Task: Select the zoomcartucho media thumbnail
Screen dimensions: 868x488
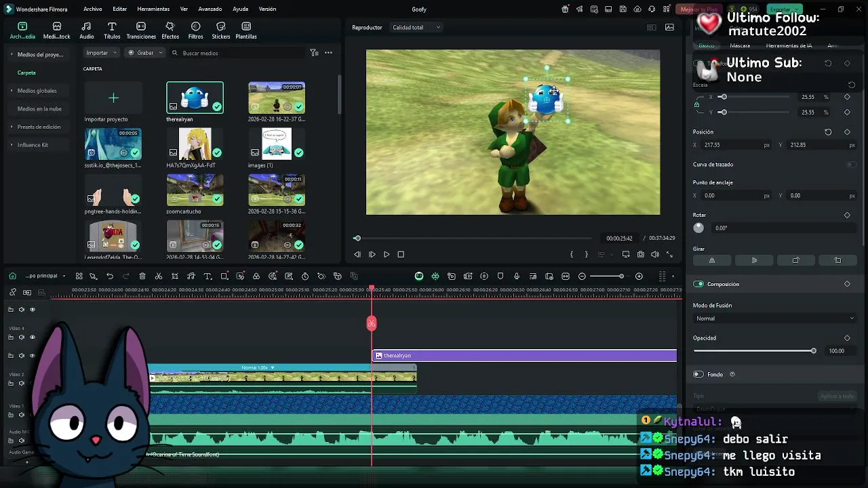Action: coord(195,190)
